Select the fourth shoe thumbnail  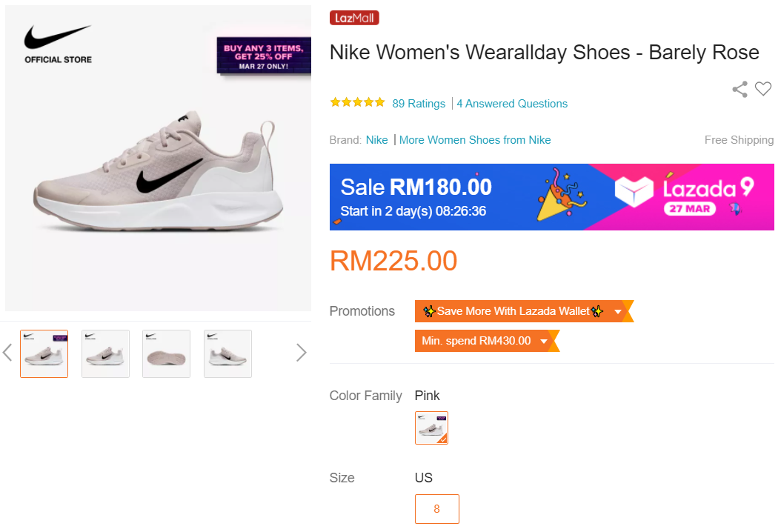click(x=227, y=353)
